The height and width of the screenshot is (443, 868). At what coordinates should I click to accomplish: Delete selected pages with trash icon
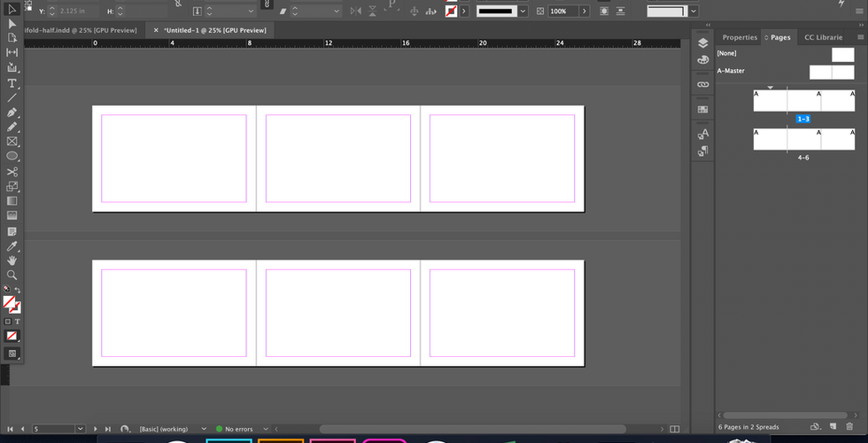pyautogui.click(x=849, y=426)
